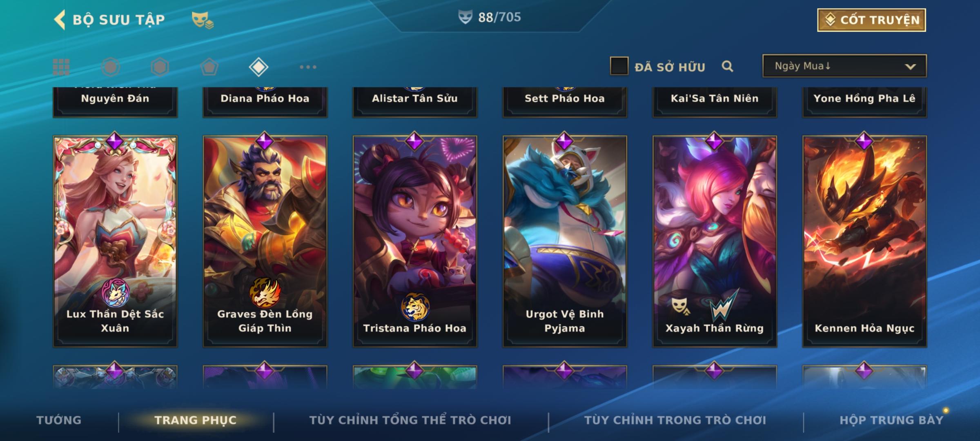Open Lux Thần Dệt Sắc Xuân skin card
This screenshot has height=441, width=980.
(x=115, y=241)
